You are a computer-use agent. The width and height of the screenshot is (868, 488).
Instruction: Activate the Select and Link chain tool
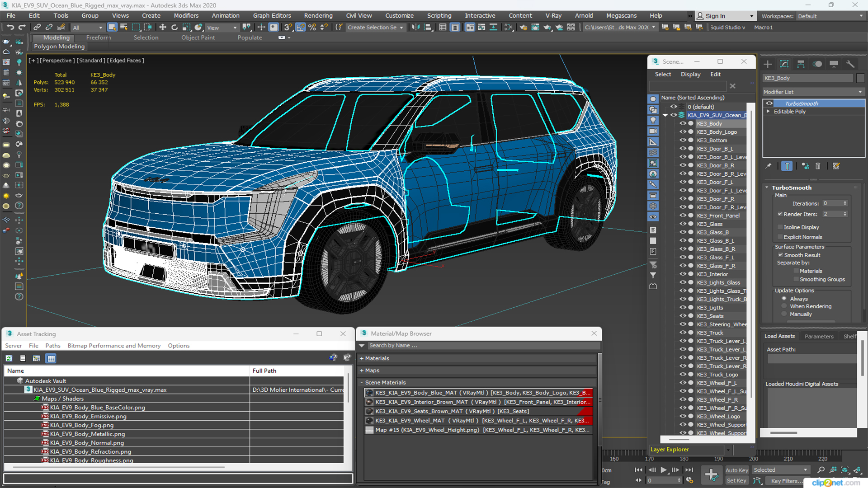[x=37, y=28]
